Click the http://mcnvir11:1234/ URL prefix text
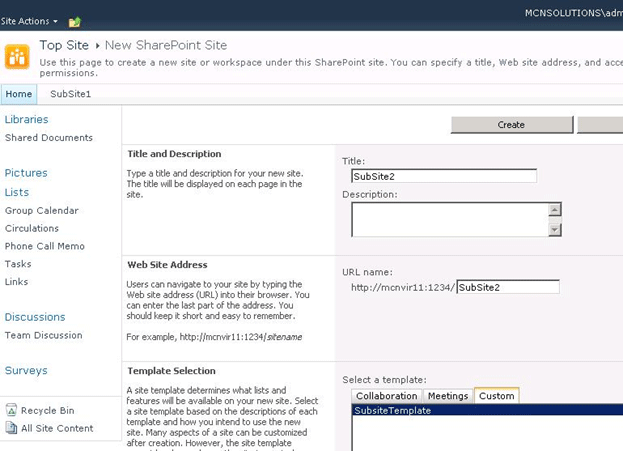The width and height of the screenshot is (623, 451). tap(402, 287)
